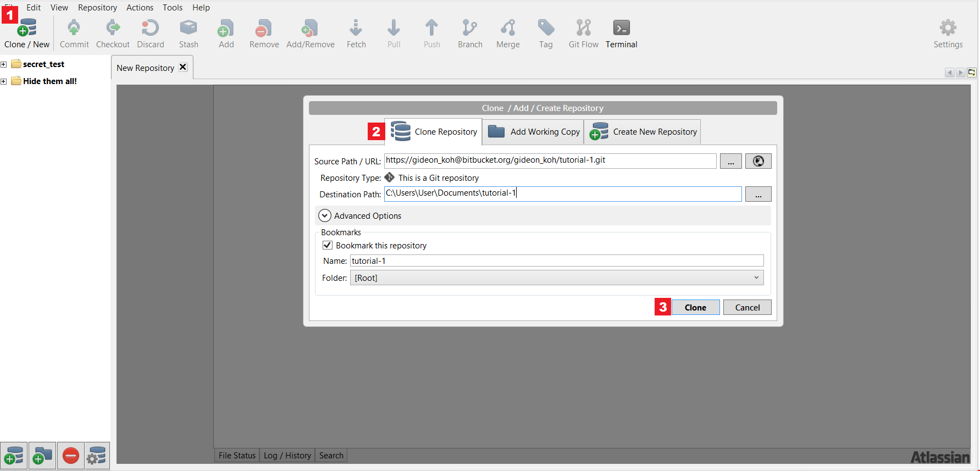
Task: Select the secret_test bookmark folder
Action: pos(43,64)
